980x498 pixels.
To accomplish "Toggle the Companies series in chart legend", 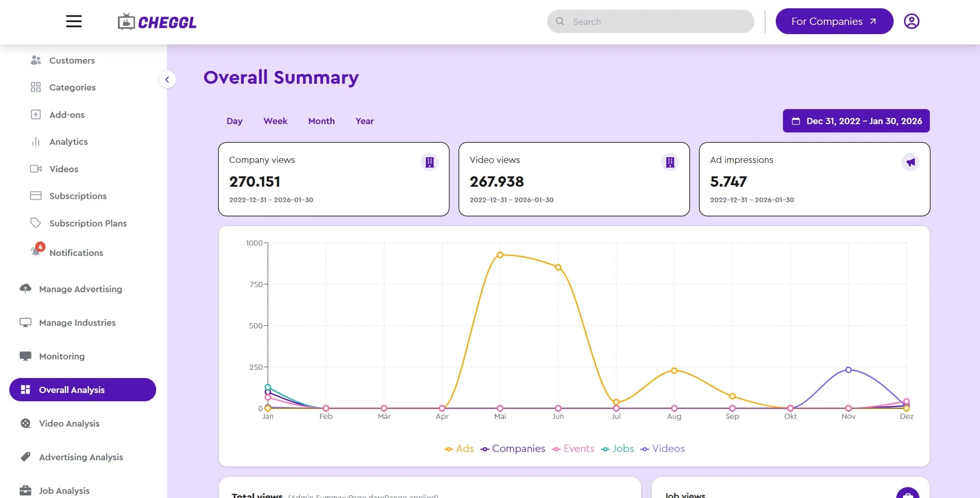I will click(x=512, y=448).
